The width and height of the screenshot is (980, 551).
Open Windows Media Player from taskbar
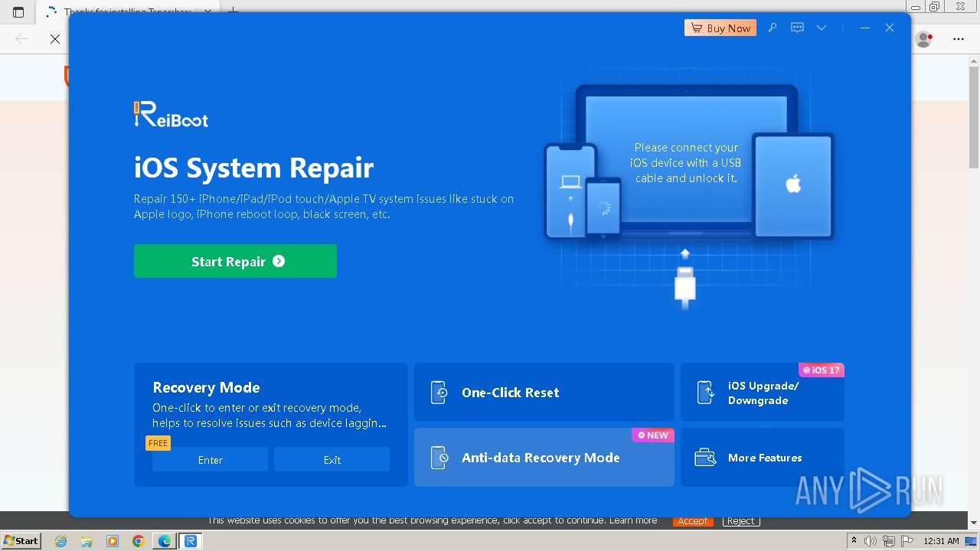pos(113,541)
